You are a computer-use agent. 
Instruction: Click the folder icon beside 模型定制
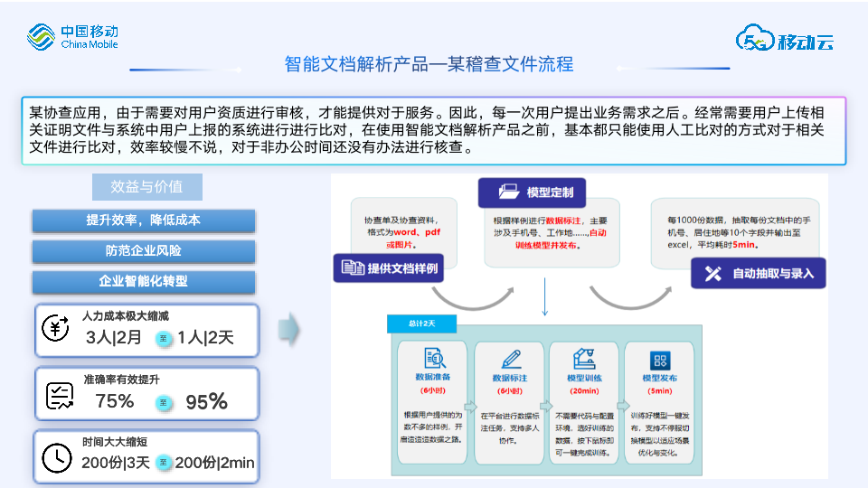point(508,192)
